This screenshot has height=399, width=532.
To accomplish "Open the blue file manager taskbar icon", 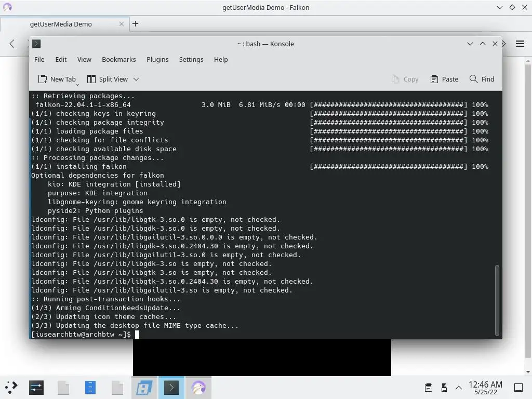I will [90, 388].
